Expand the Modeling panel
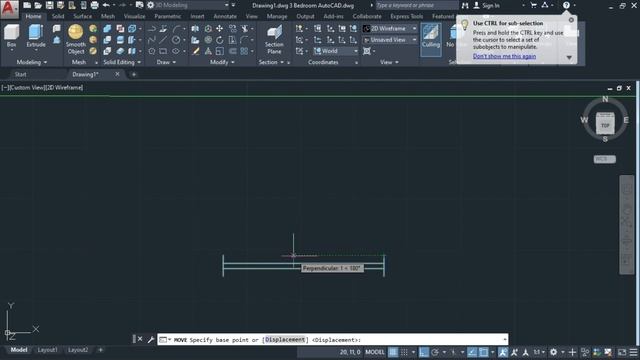Viewport: 640px width, 360px height. [x=32, y=62]
